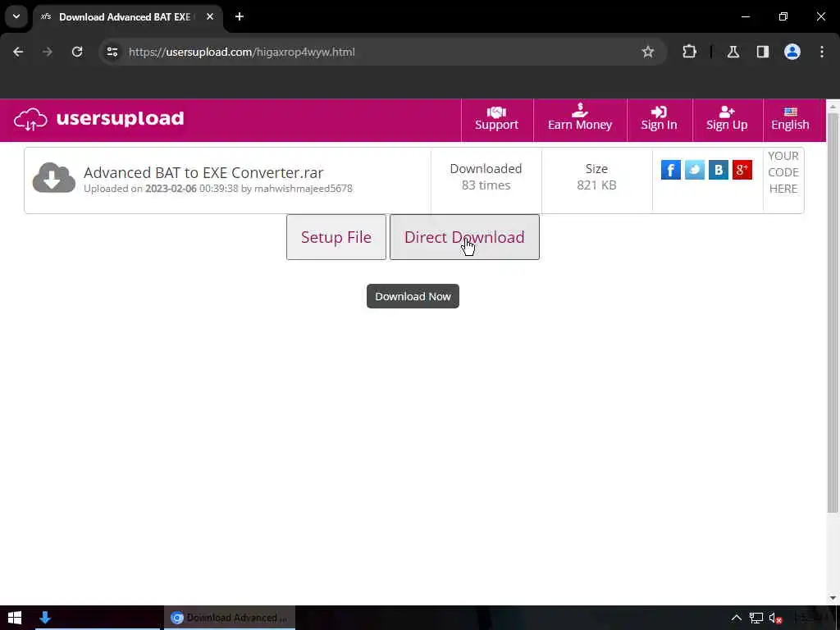The width and height of the screenshot is (840, 630).
Task: Share on Facebook icon
Action: (671, 170)
